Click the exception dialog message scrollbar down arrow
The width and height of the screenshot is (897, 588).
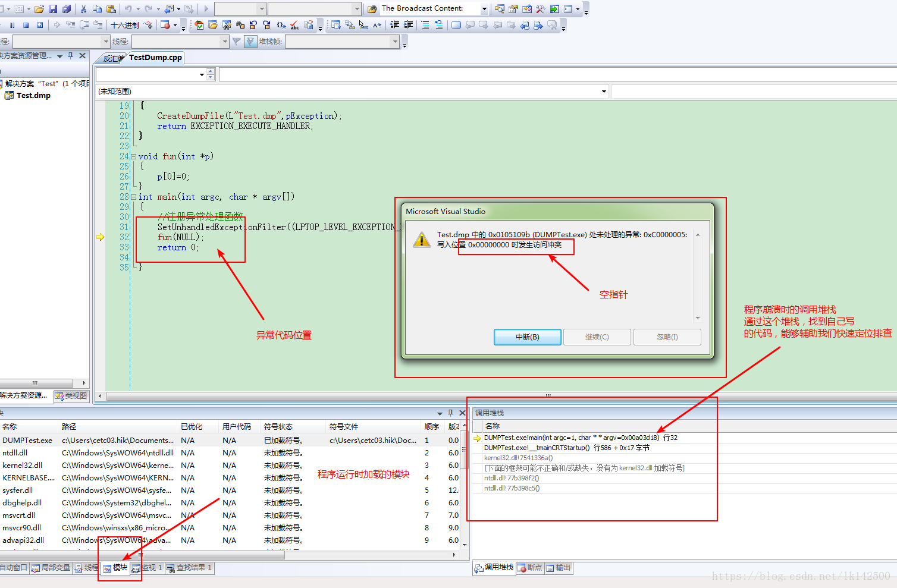point(698,318)
